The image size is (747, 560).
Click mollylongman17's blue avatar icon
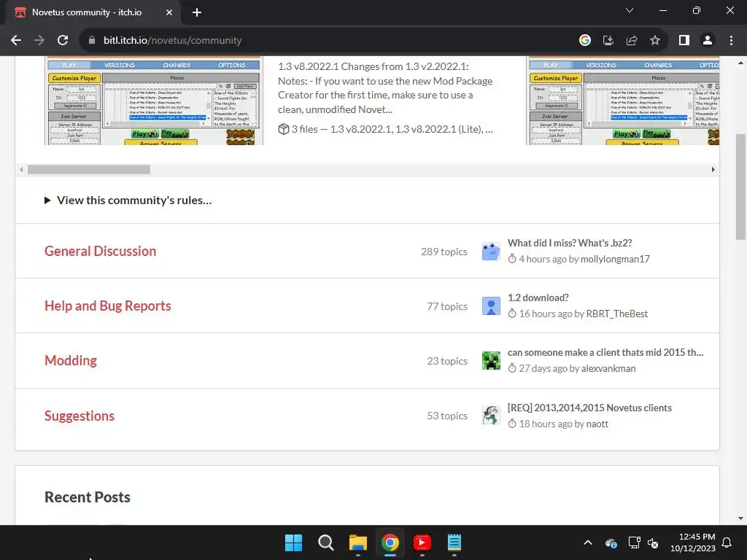[x=491, y=252]
